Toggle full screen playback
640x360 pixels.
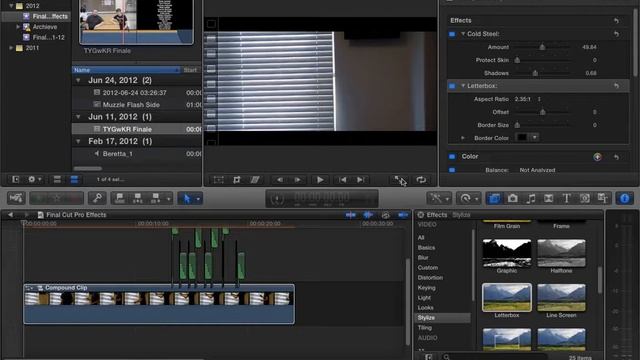pyautogui.click(x=398, y=180)
